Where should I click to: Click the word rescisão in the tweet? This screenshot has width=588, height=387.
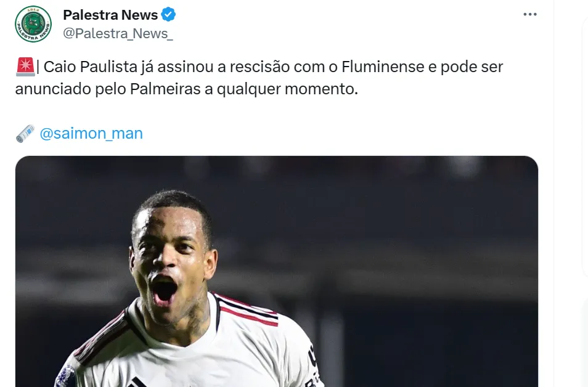tap(259, 67)
